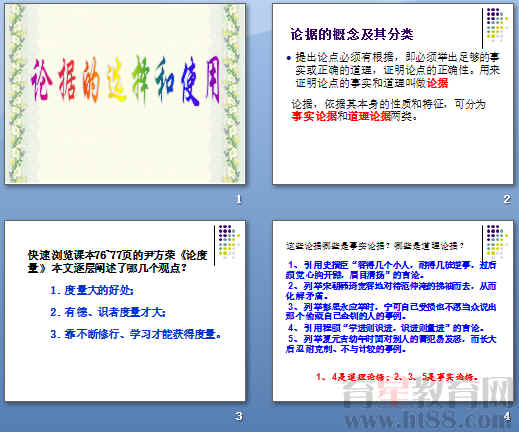Click the slide number 2 label
This screenshot has height=432, width=519.
pyautogui.click(x=507, y=199)
